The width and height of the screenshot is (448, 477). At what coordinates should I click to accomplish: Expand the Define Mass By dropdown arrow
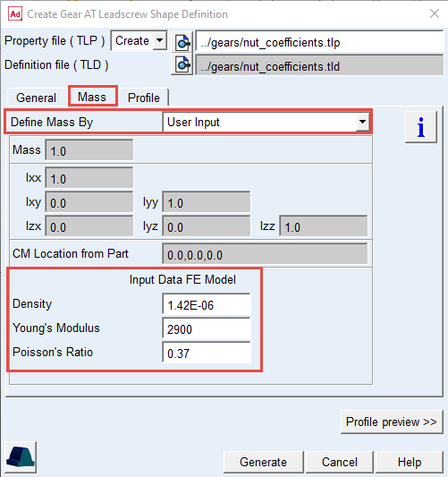(362, 122)
